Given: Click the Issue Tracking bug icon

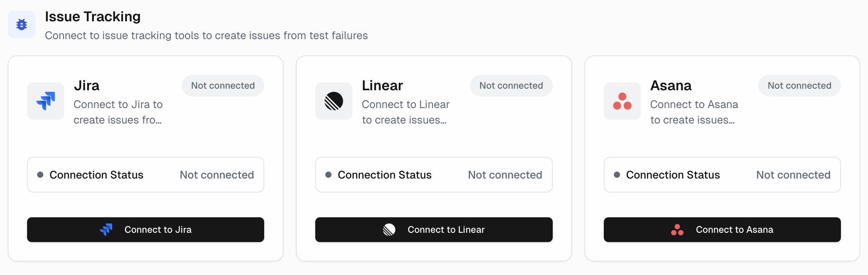Looking at the screenshot, I should [x=21, y=24].
